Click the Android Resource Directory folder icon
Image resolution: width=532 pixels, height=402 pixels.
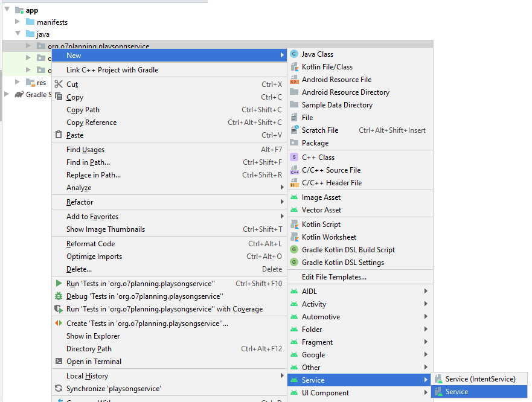click(x=294, y=92)
